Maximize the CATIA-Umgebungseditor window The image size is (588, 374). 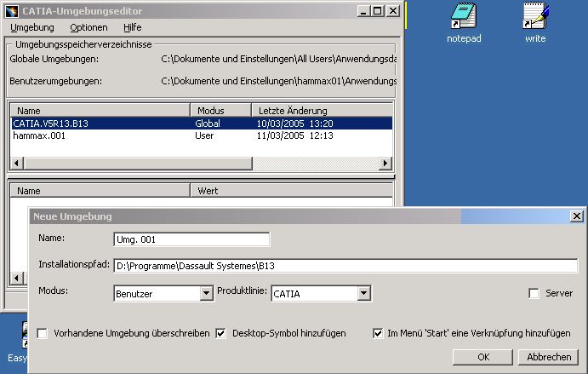coord(378,11)
